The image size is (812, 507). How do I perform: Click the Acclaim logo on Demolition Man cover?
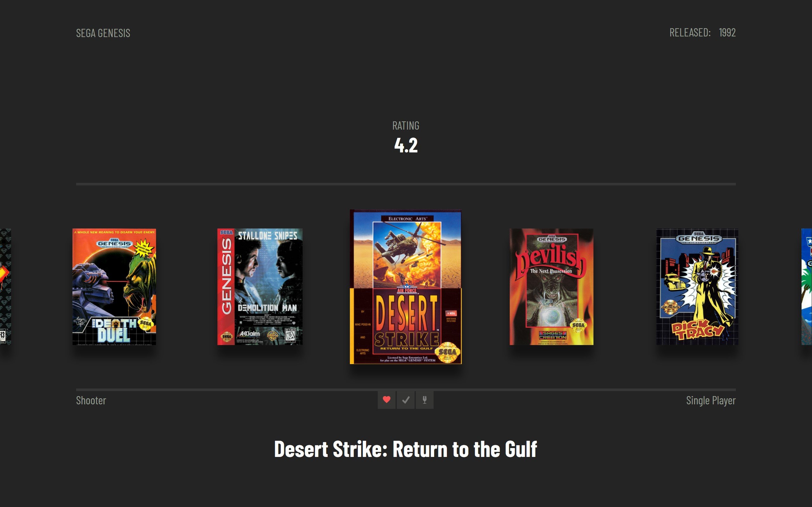coord(249,333)
